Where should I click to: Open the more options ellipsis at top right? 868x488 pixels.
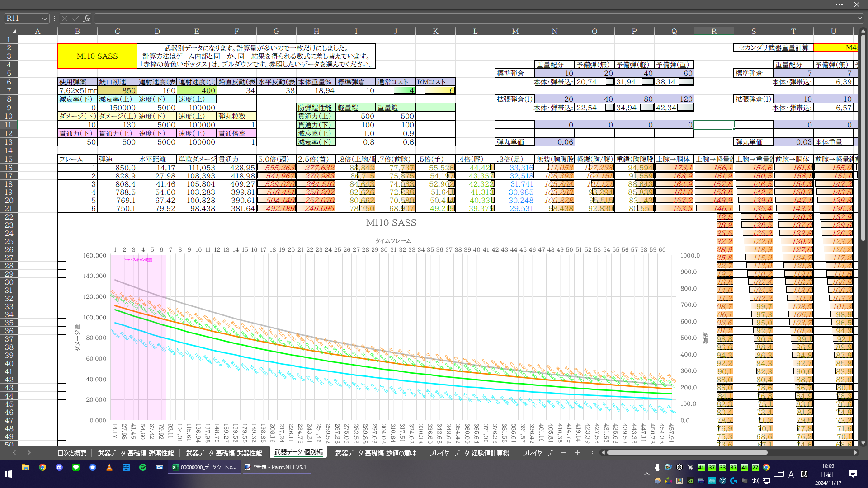(x=839, y=5)
